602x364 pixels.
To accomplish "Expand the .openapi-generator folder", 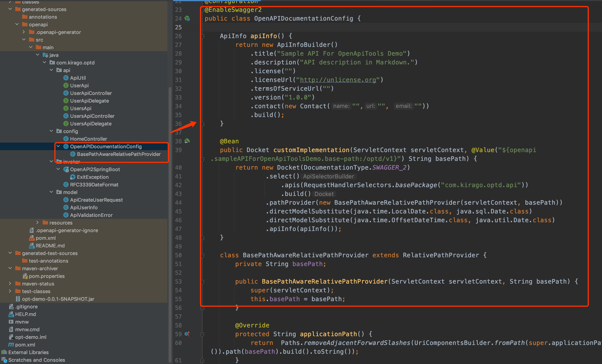I will [x=24, y=32].
